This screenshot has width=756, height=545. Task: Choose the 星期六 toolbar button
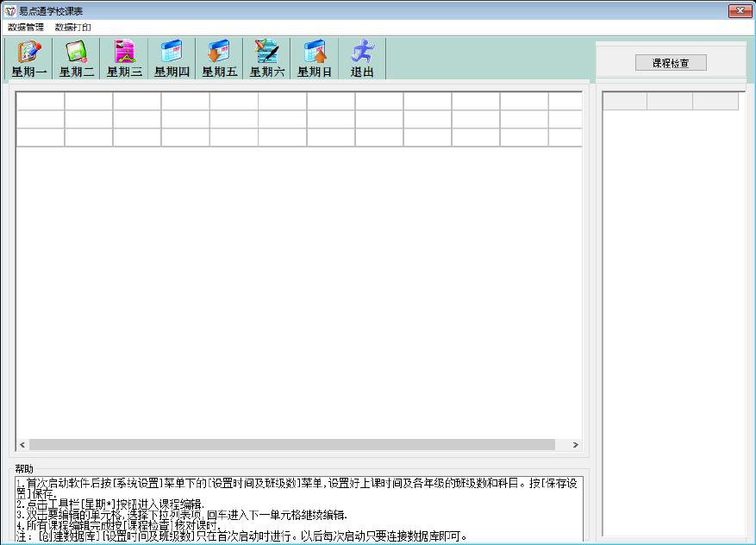coord(267,59)
